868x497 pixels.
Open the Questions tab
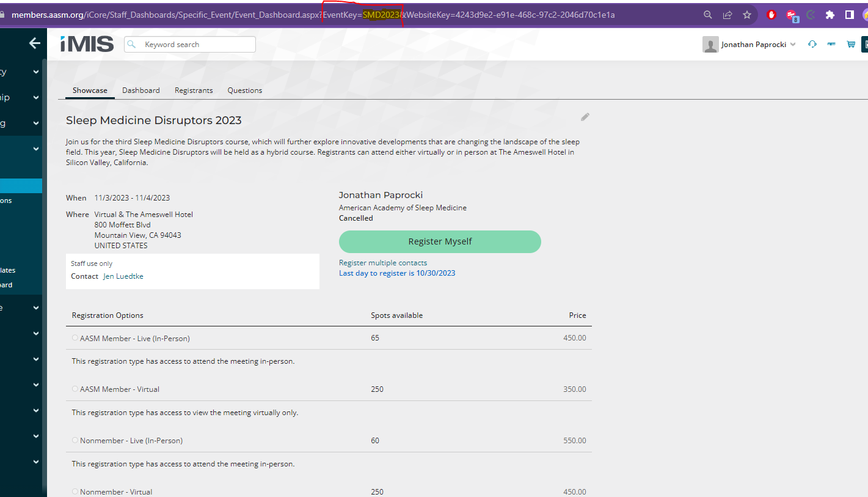click(x=245, y=90)
